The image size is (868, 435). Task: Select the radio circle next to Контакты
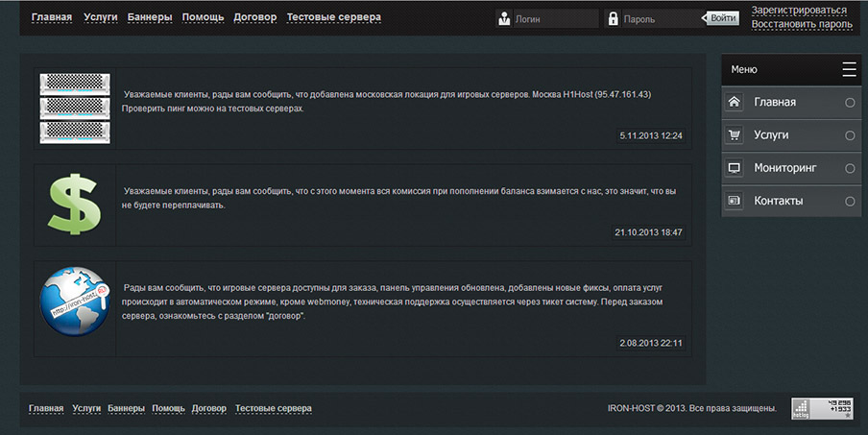[x=850, y=201]
